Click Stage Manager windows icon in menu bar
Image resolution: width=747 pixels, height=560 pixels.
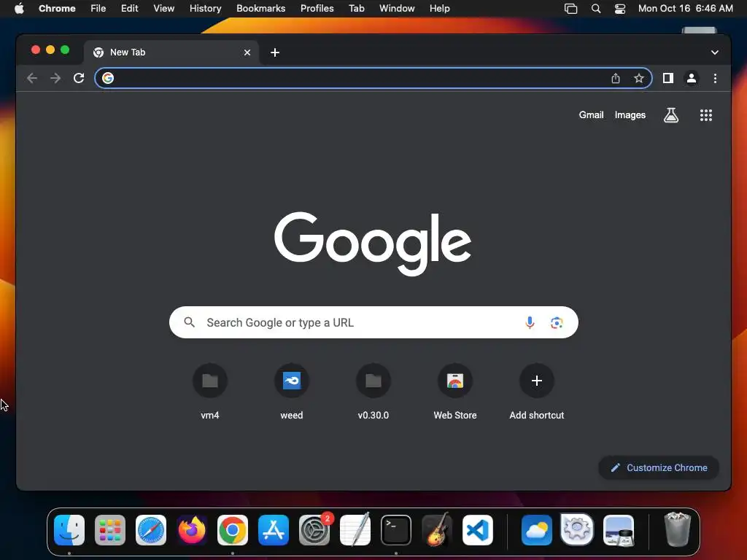pos(570,9)
